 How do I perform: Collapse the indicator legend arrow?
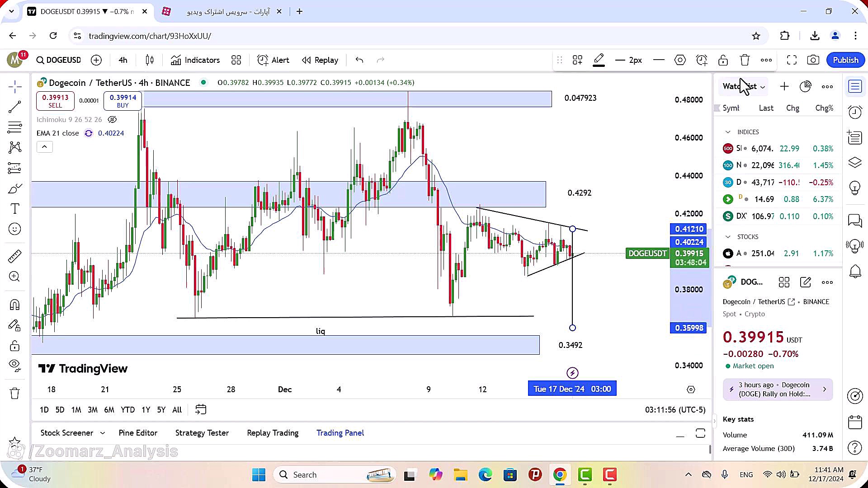pyautogui.click(x=44, y=147)
